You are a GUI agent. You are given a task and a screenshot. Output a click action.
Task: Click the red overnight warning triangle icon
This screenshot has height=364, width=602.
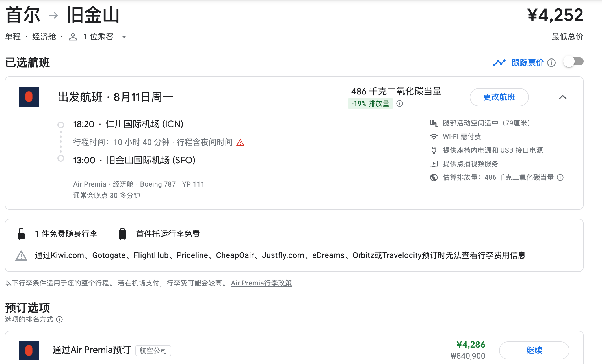tap(240, 142)
